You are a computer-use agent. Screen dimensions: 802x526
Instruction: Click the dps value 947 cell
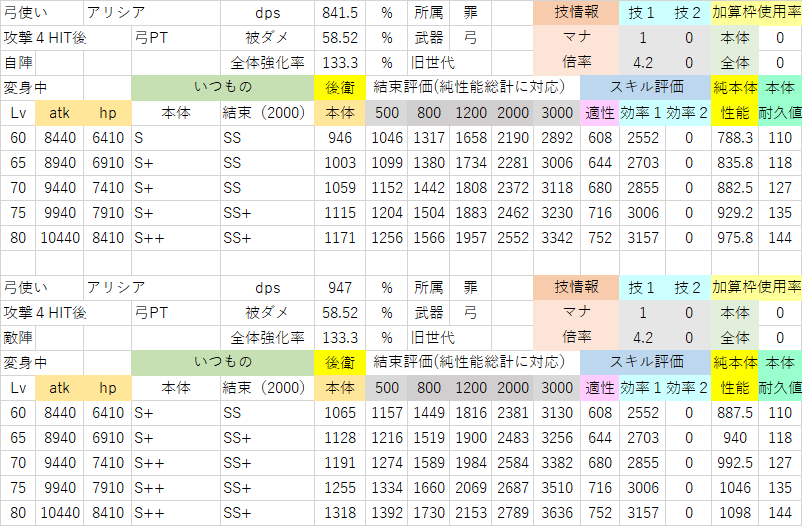(340, 288)
